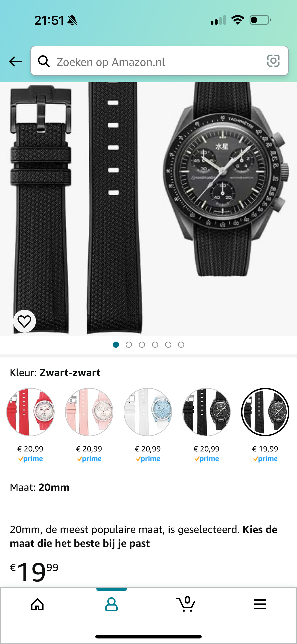Select the white strap with blue watch
This screenshot has width=297, height=644.
148,412
